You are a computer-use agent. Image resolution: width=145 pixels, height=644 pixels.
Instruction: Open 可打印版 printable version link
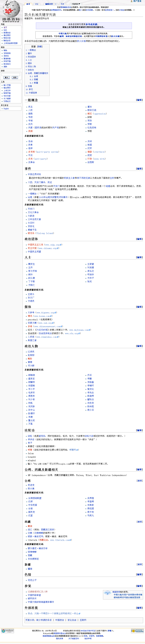tap(7, 96)
